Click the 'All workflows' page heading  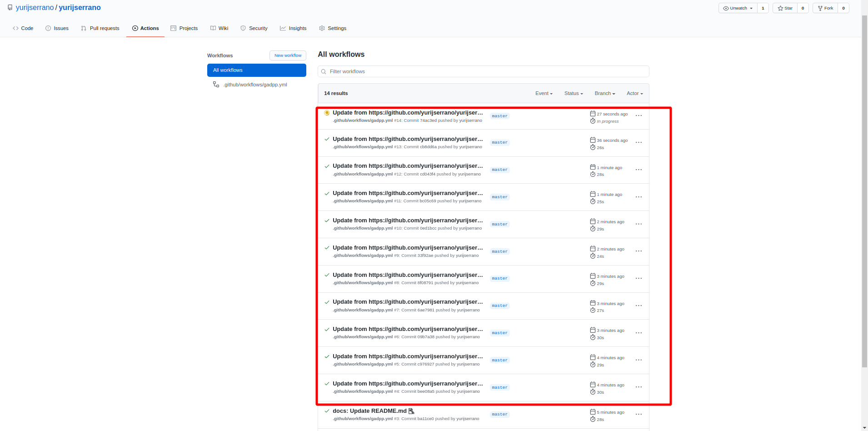(x=341, y=55)
